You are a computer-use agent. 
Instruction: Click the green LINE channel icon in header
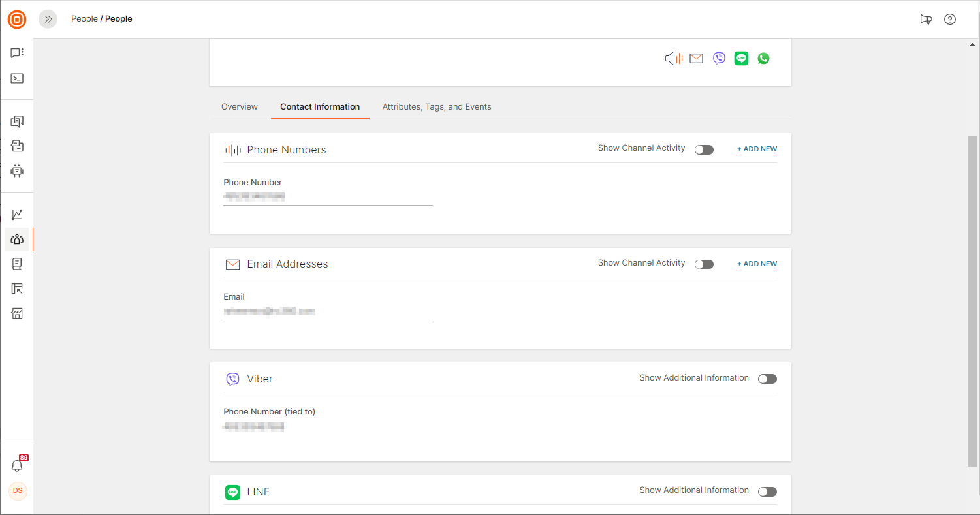(741, 59)
